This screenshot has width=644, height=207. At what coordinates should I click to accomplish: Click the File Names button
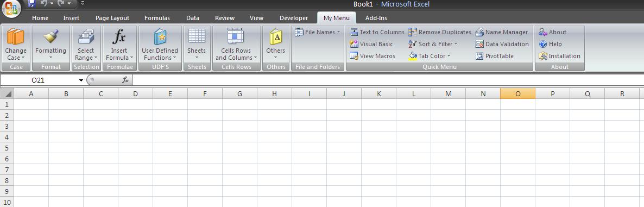click(318, 32)
